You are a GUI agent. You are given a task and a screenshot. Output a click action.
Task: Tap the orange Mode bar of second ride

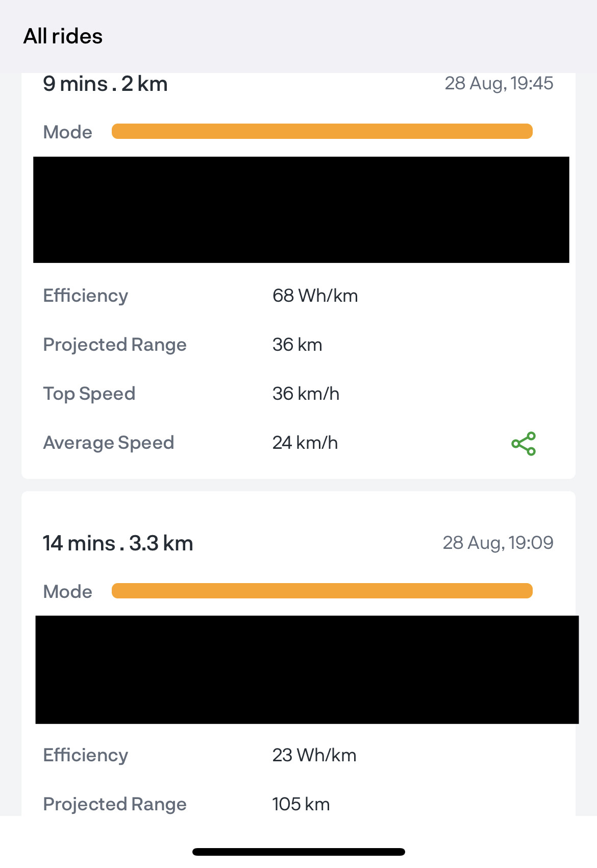(x=322, y=591)
